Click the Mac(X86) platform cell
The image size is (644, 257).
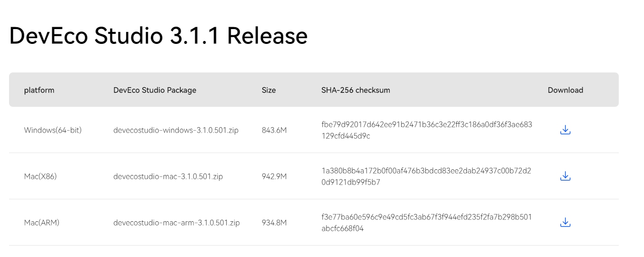coord(40,176)
